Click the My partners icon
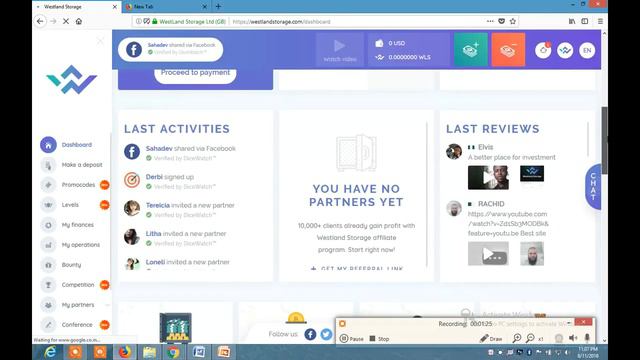This screenshot has width=640, height=360. [x=48, y=305]
